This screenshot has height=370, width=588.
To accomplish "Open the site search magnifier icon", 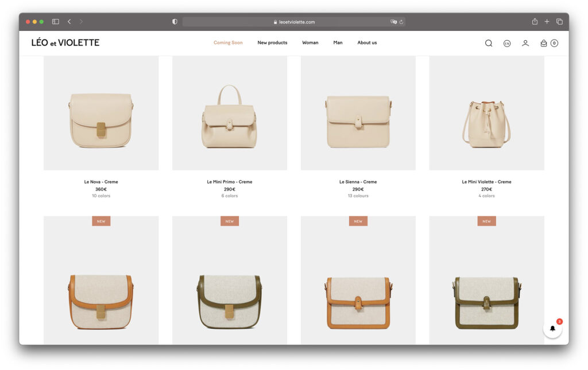I will point(488,43).
